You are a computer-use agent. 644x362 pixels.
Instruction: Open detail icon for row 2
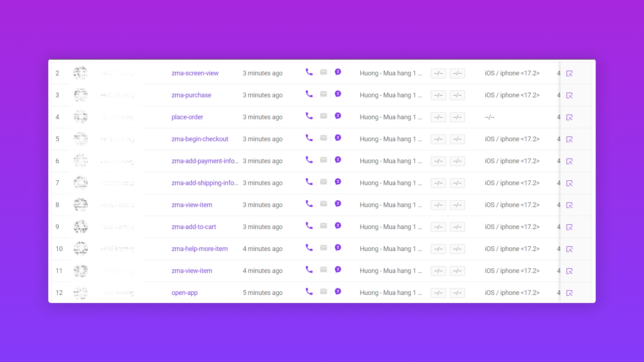(x=569, y=73)
